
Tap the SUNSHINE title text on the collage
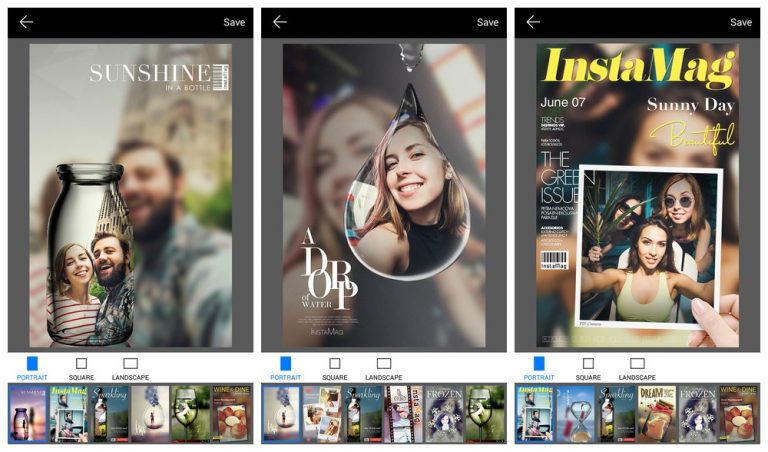coord(150,73)
